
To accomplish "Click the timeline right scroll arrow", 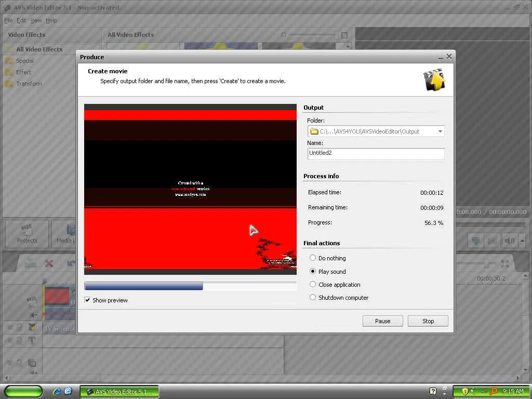I will click(518, 378).
